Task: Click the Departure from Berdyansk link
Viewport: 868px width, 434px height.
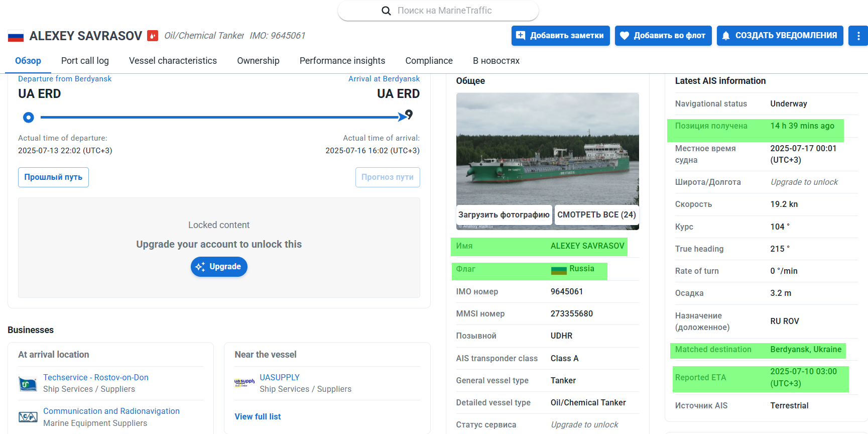Action: 65,79
